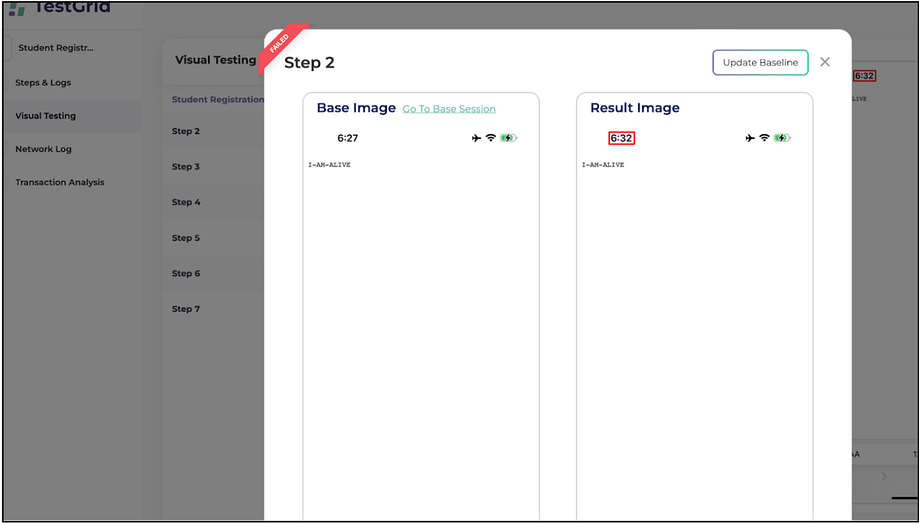
Task: Open Transaction Analysis in the sidebar
Action: pyautogui.click(x=60, y=182)
